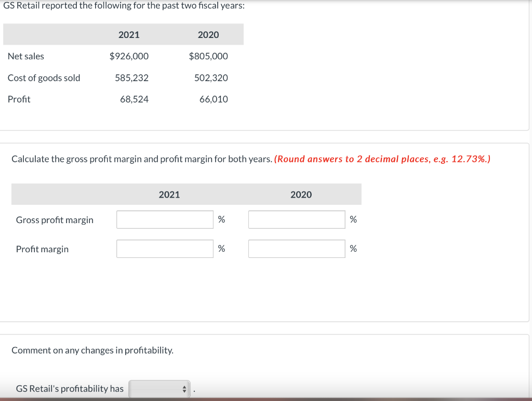Click the 2021 gross profit margin input field
Image resolution: width=532 pixels, height=401 pixels.
click(x=165, y=219)
